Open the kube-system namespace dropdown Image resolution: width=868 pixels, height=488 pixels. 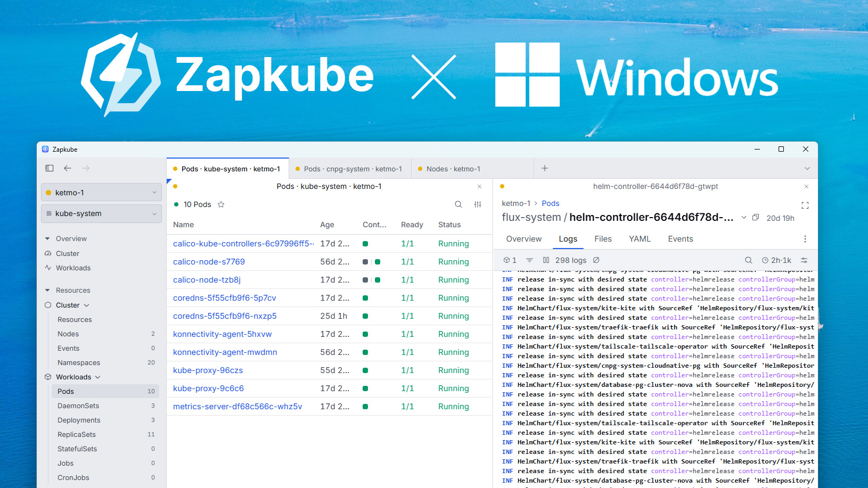[101, 213]
